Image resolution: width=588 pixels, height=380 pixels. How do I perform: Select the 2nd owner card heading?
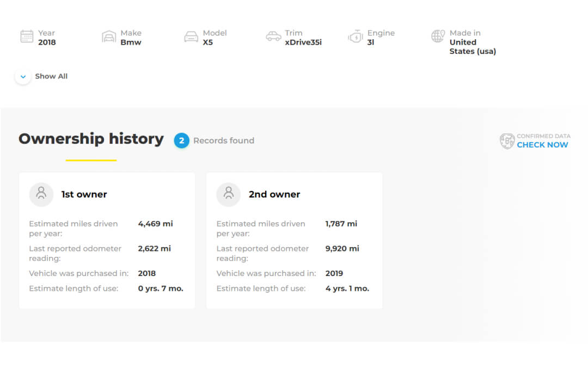(274, 194)
